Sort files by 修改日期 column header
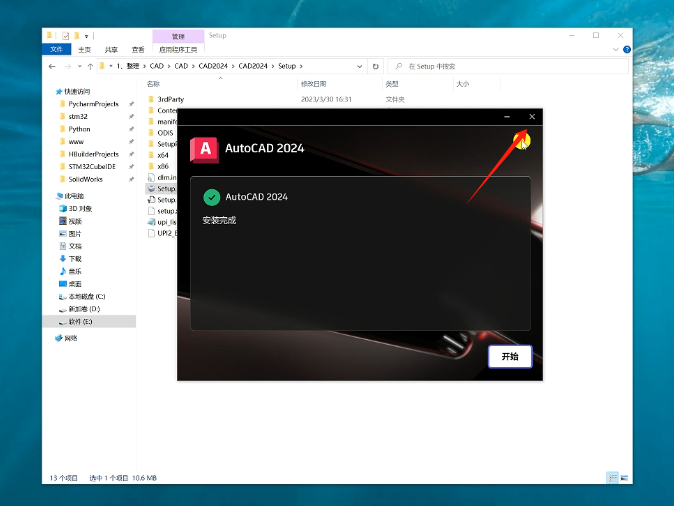Image resolution: width=674 pixels, height=506 pixels. coord(313,84)
